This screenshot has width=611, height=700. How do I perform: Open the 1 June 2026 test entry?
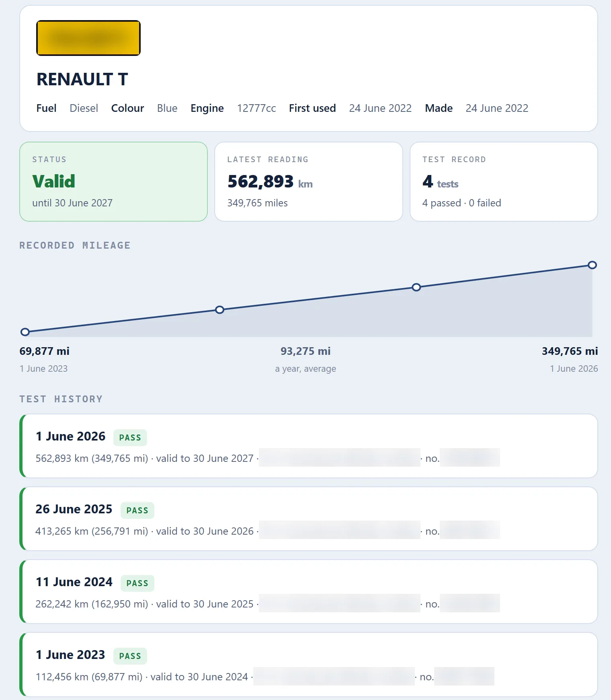point(309,446)
